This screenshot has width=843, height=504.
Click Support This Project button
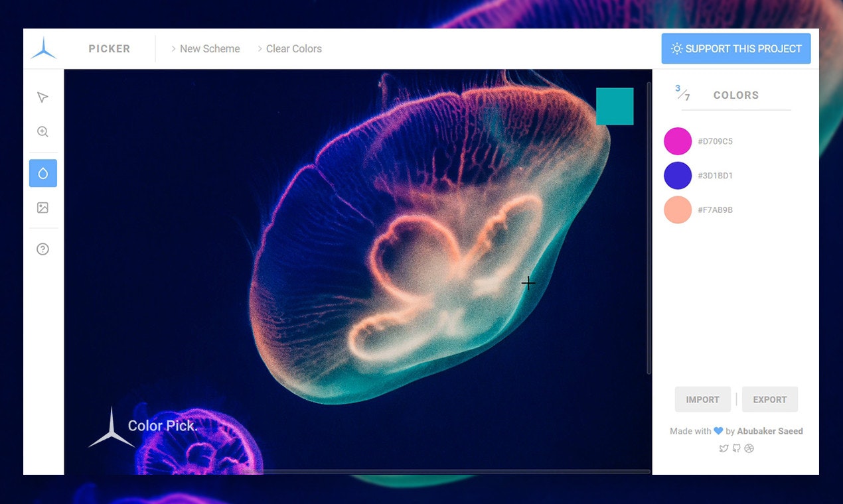pos(736,48)
